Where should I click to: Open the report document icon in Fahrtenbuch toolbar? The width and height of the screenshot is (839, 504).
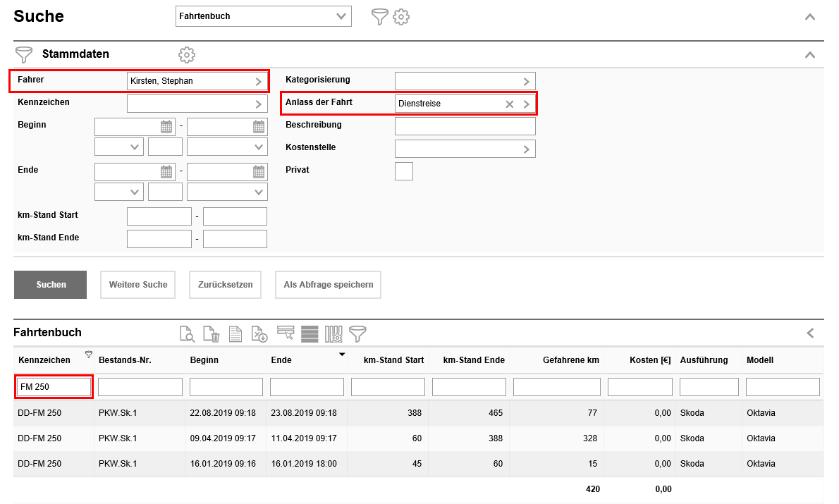pos(235,334)
